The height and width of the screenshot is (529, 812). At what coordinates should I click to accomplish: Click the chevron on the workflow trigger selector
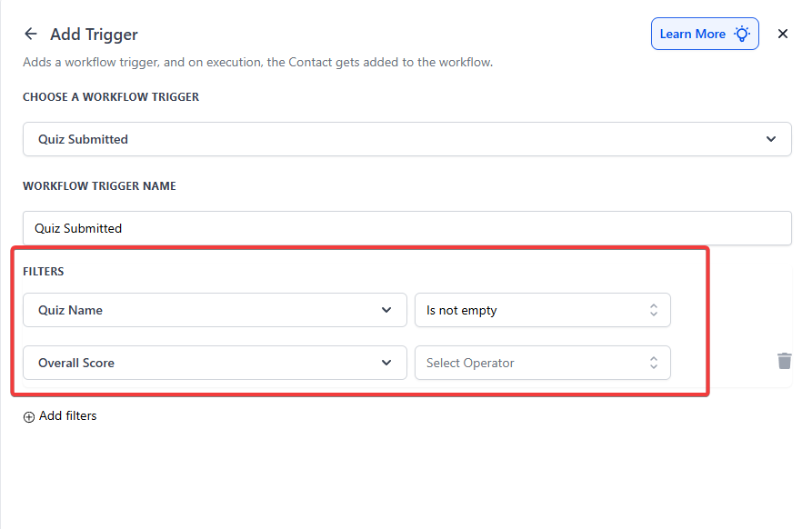click(x=771, y=139)
